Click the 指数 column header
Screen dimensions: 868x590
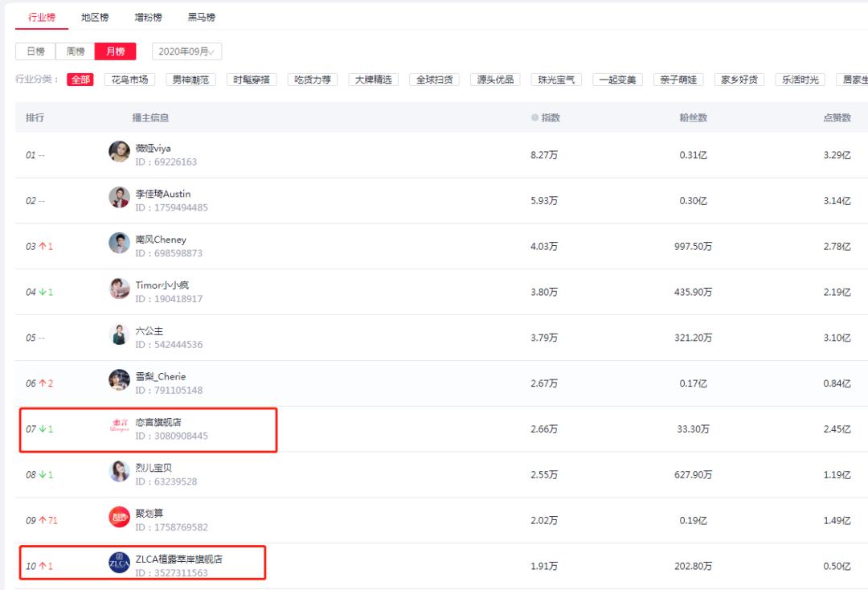[x=551, y=117]
